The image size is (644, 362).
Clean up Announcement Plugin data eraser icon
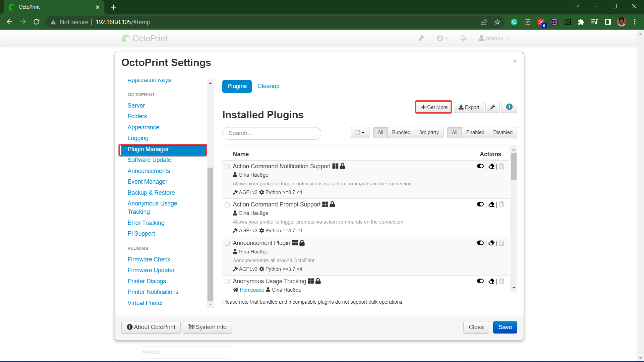pyautogui.click(x=491, y=243)
